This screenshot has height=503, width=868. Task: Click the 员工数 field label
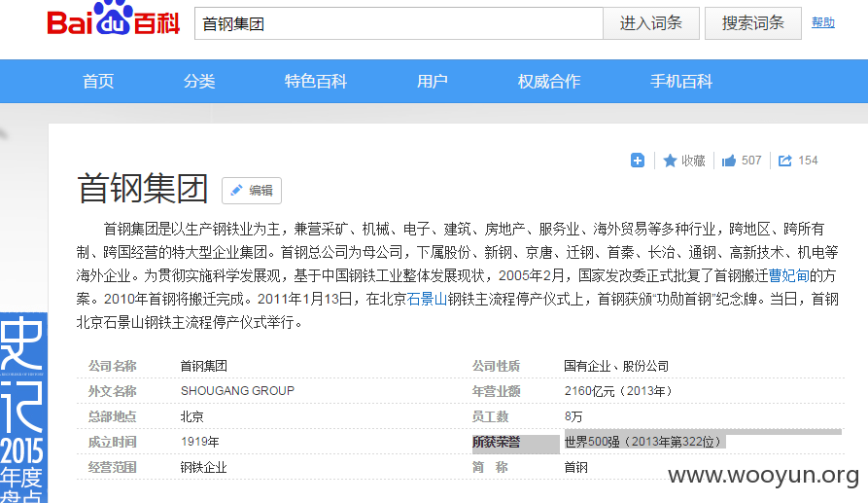click(x=490, y=416)
